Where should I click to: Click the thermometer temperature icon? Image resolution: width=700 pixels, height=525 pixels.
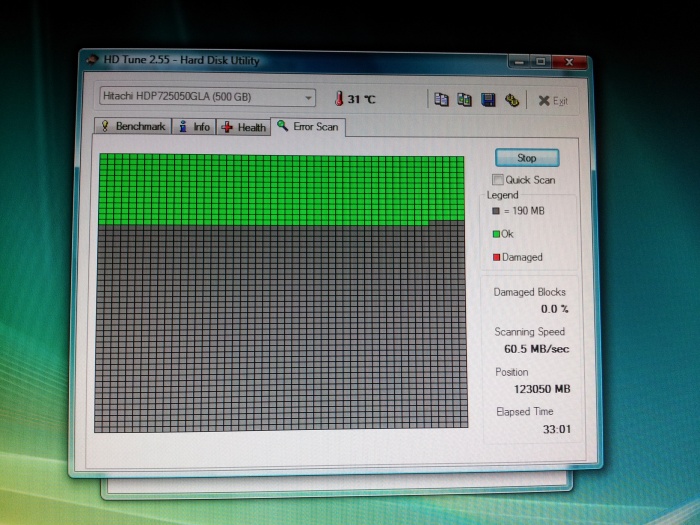click(x=339, y=99)
